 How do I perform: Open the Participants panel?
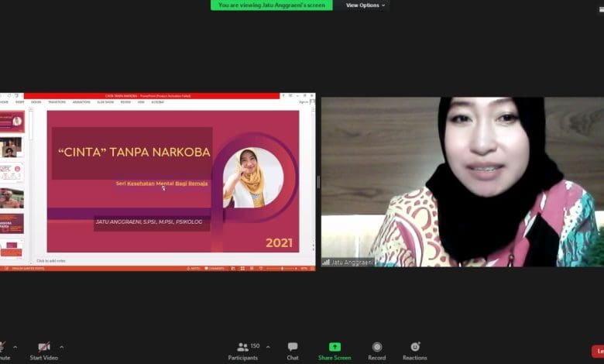242,351
